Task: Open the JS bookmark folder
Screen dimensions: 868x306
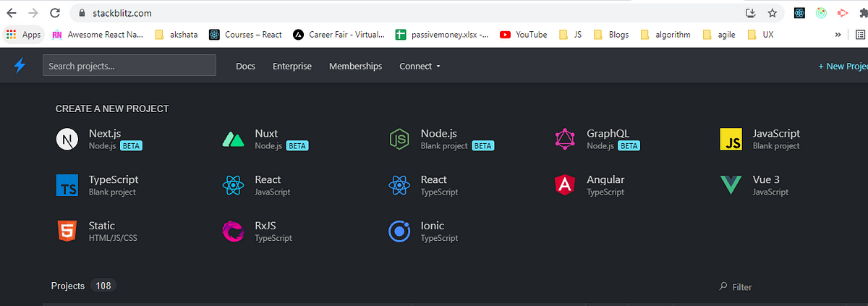Action: (569, 34)
